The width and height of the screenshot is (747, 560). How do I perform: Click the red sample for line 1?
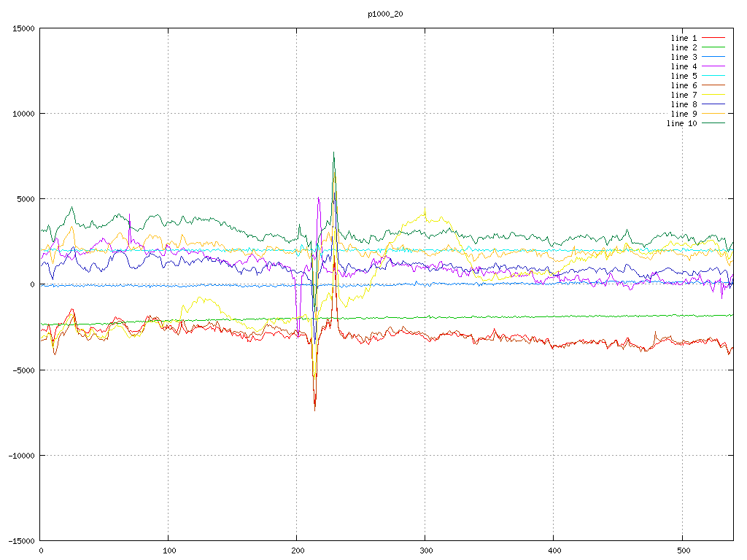tap(713, 38)
